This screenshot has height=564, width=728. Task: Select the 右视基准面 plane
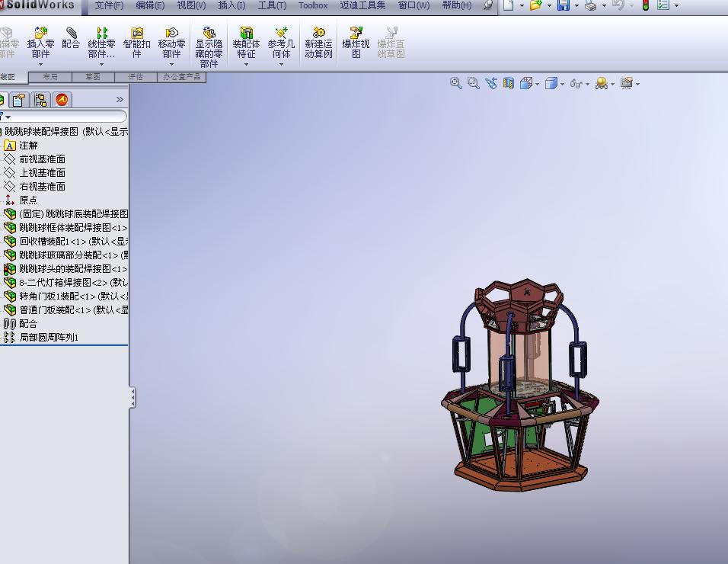point(42,186)
